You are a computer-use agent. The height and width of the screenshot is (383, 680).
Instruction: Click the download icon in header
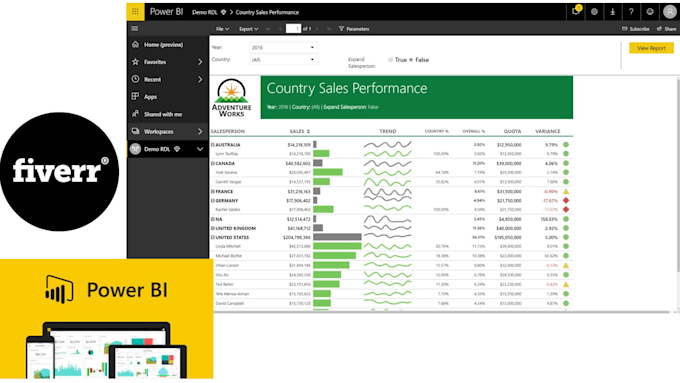point(613,12)
